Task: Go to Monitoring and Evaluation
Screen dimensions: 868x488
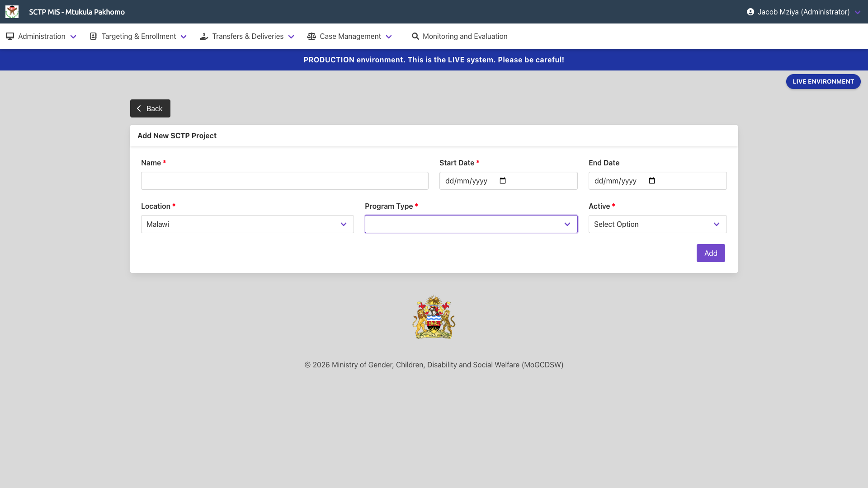Action: (459, 36)
